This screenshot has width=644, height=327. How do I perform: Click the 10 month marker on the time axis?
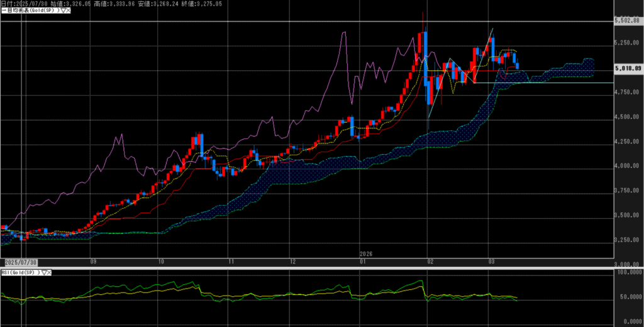(x=161, y=260)
